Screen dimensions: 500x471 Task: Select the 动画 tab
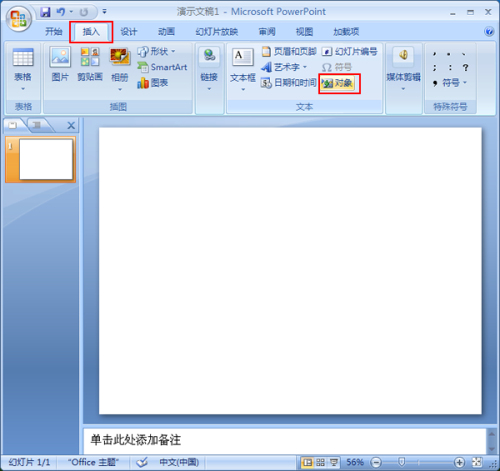pos(166,32)
